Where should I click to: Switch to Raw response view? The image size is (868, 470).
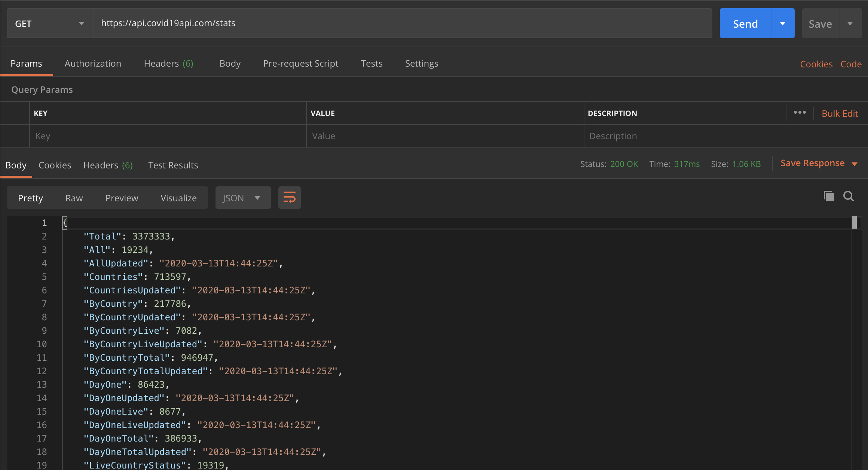74,198
